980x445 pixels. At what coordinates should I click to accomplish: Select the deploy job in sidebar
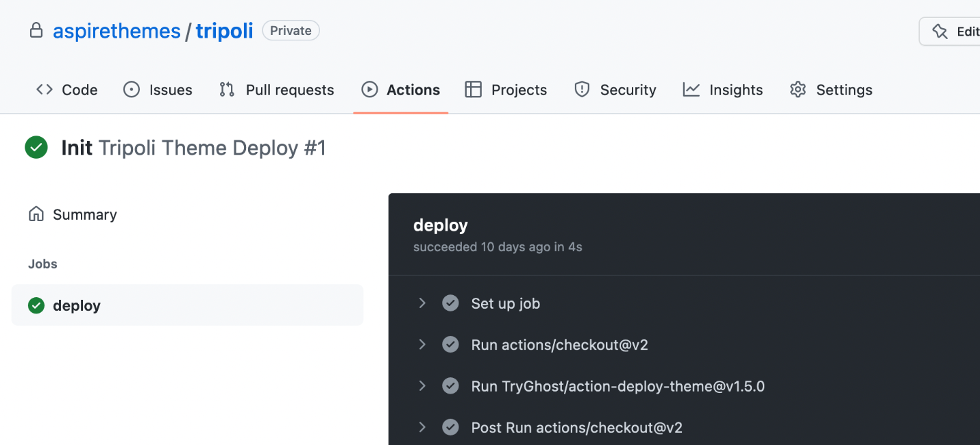coord(187,305)
